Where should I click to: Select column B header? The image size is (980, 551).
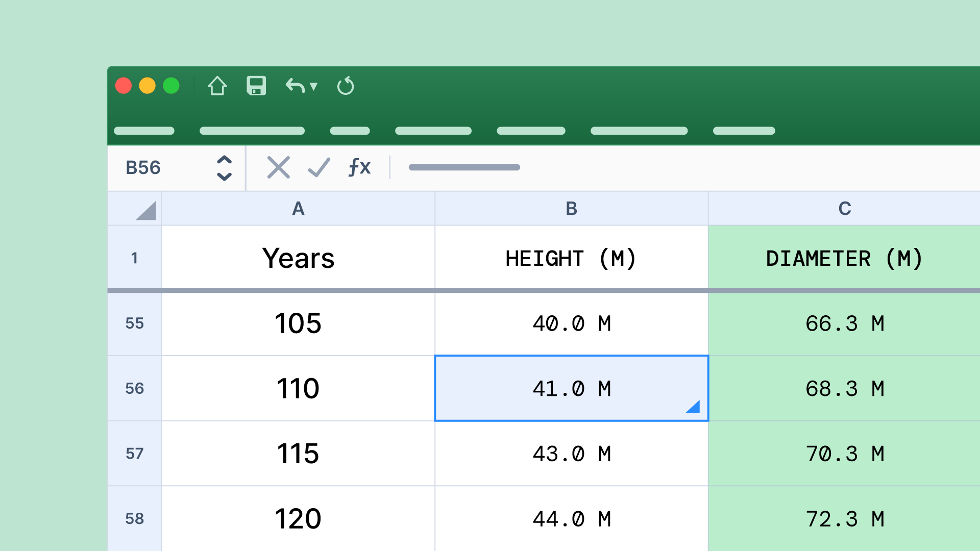(x=571, y=209)
